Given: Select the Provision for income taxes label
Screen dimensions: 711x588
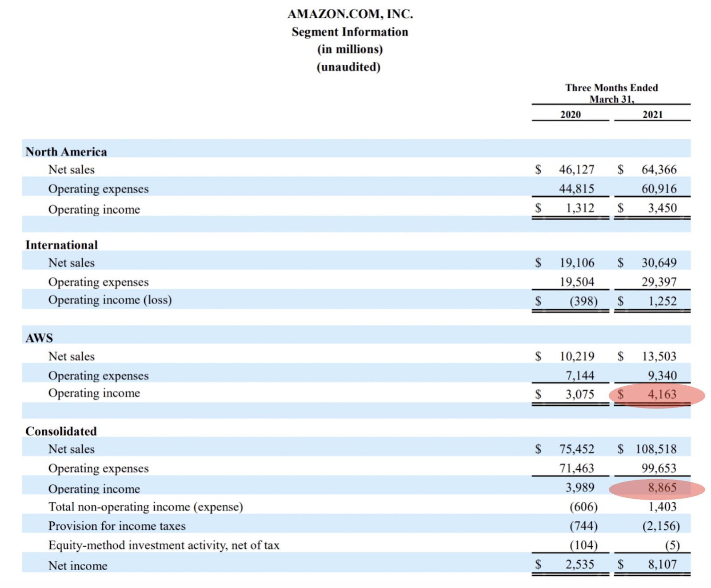Looking at the screenshot, I should [117, 526].
